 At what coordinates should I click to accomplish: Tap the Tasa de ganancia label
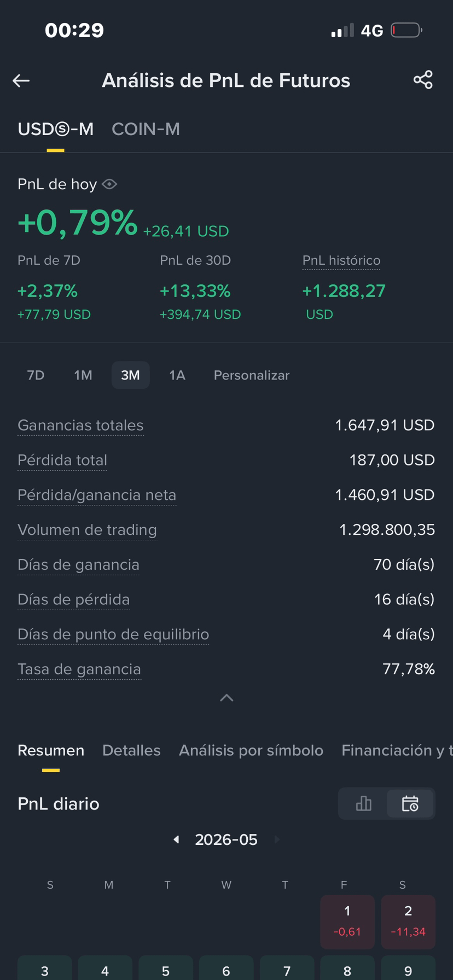coord(79,669)
